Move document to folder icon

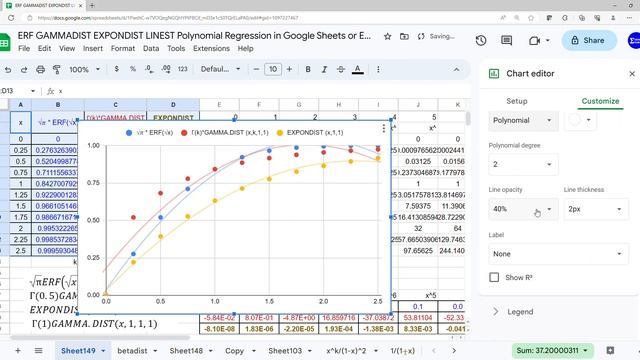[404, 36]
